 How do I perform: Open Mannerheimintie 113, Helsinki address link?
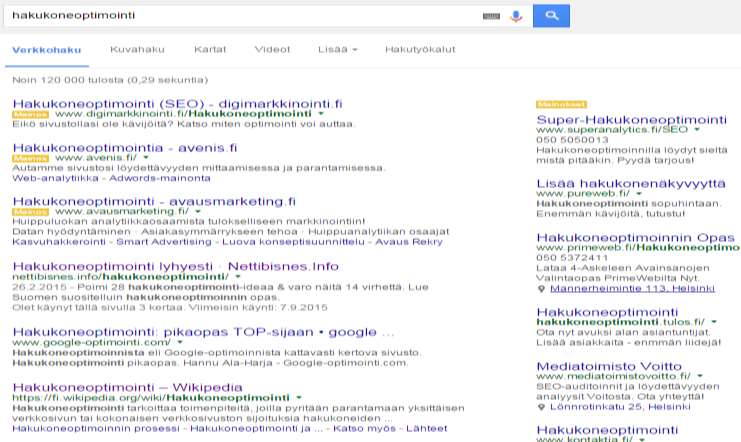coord(632,288)
